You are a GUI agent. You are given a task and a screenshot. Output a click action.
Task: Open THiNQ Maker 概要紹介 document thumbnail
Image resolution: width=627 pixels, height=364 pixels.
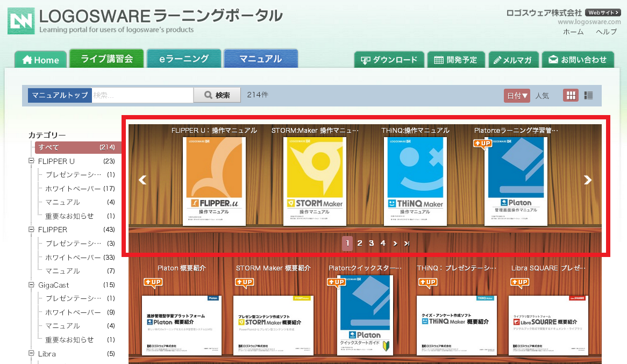pos(457,326)
